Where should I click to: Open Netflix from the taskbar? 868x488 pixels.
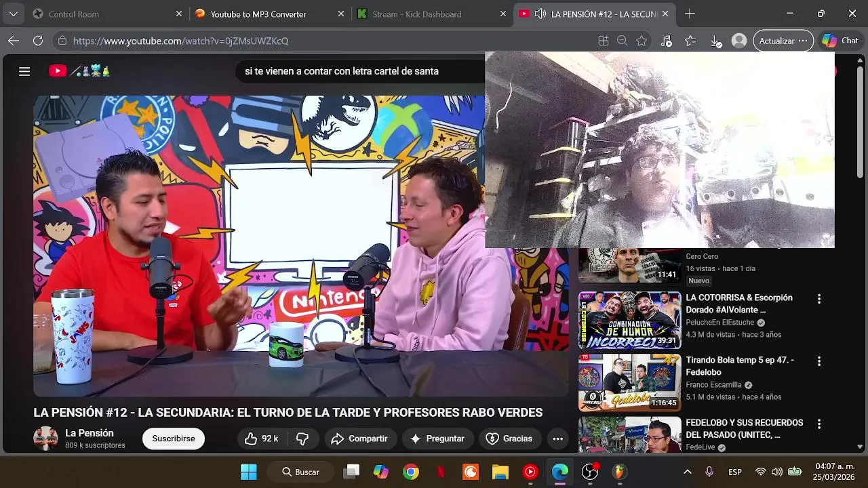441,472
